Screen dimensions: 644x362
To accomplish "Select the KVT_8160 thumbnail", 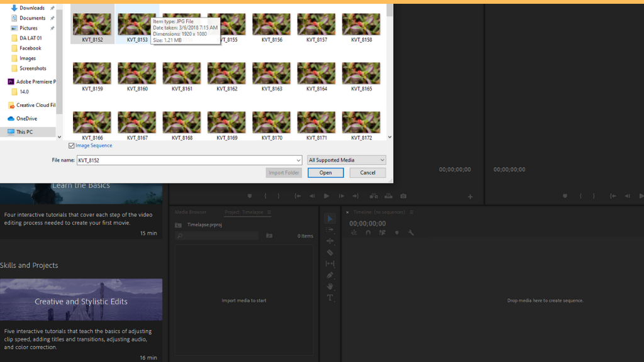I will pos(137,77).
